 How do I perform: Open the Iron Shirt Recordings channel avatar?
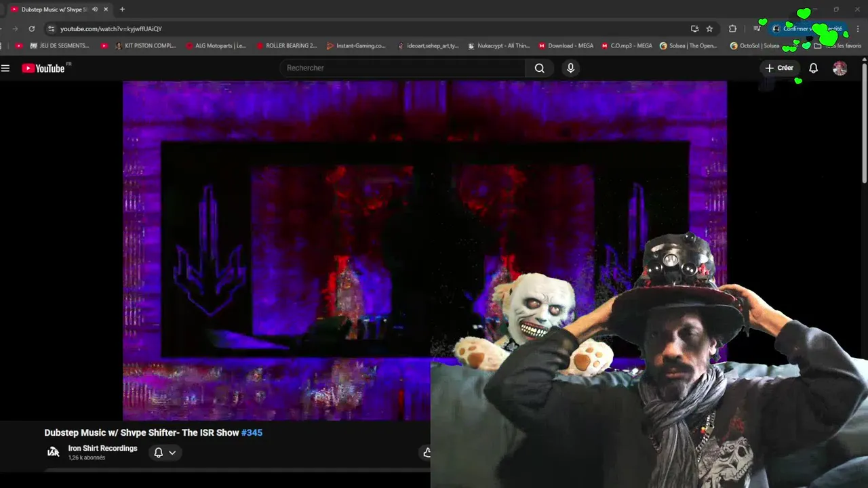point(53,452)
